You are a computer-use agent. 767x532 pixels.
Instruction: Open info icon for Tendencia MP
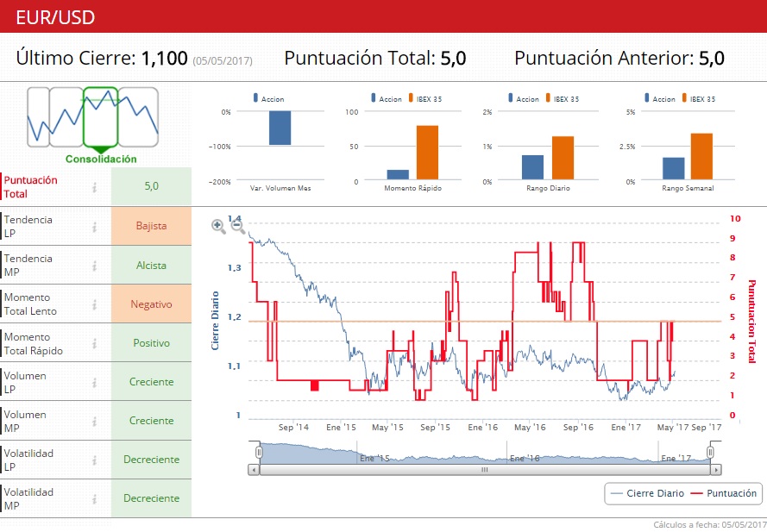point(94,266)
